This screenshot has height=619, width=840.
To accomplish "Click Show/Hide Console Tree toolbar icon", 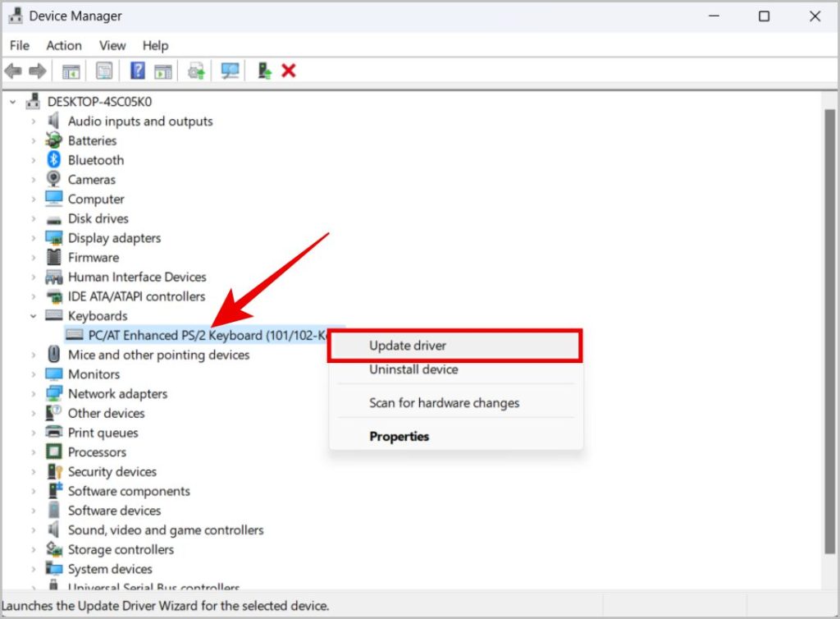I will click(71, 71).
